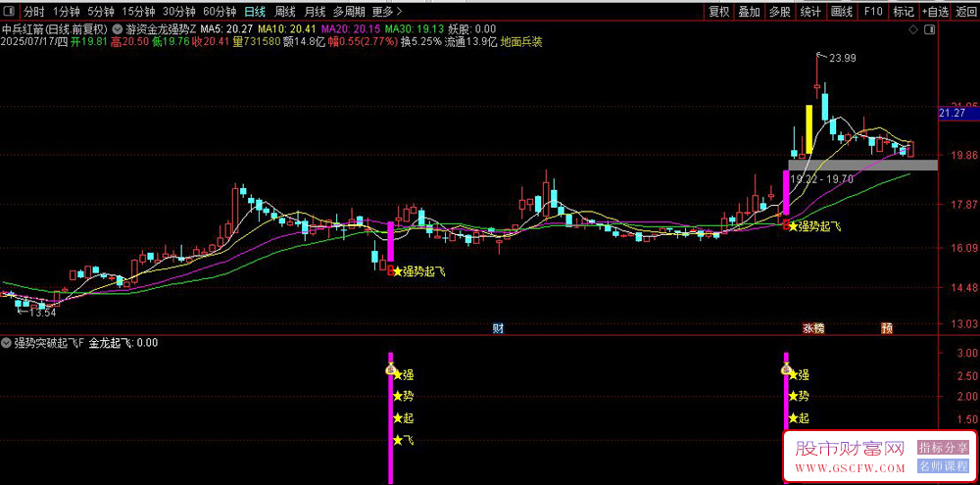Click the 13.54 low price label
The height and width of the screenshot is (485, 980).
click(x=42, y=313)
